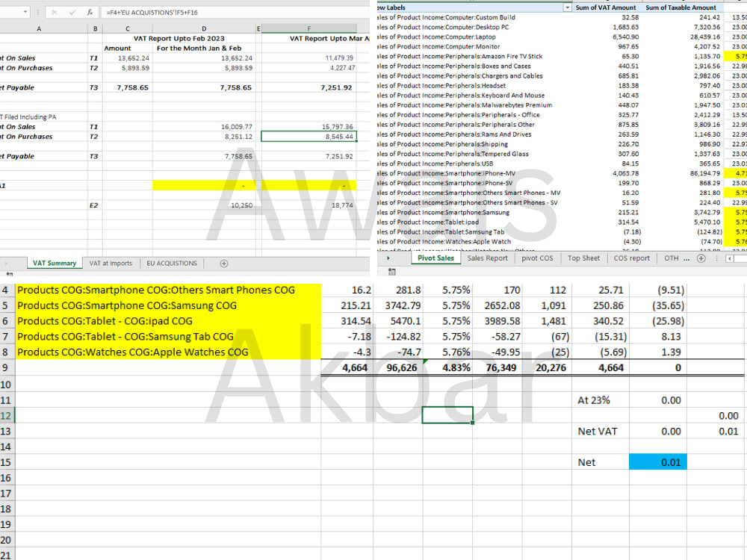Click the Insert Function (fx) icon
The width and height of the screenshot is (747, 560).
point(91,11)
